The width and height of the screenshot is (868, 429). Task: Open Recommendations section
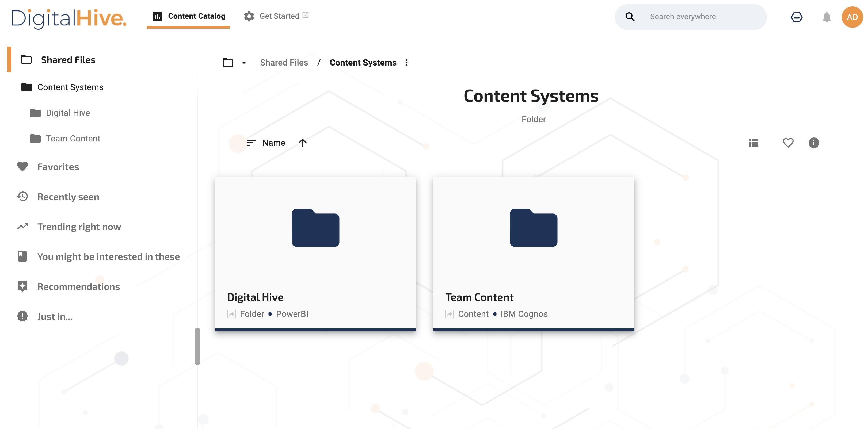[78, 286]
